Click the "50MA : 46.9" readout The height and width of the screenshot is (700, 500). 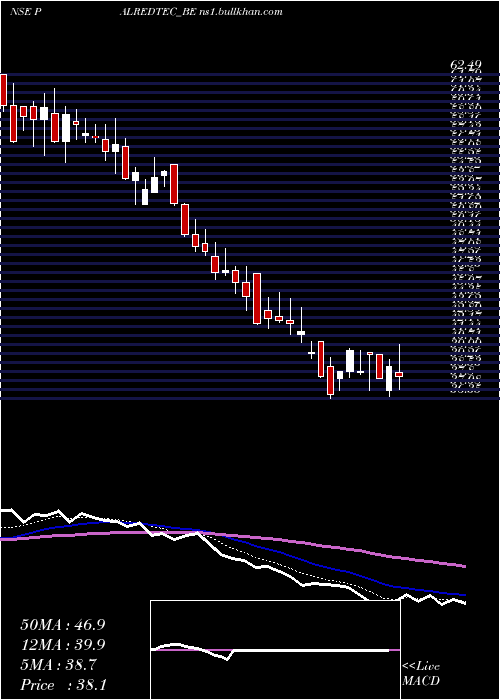[x=62, y=625]
